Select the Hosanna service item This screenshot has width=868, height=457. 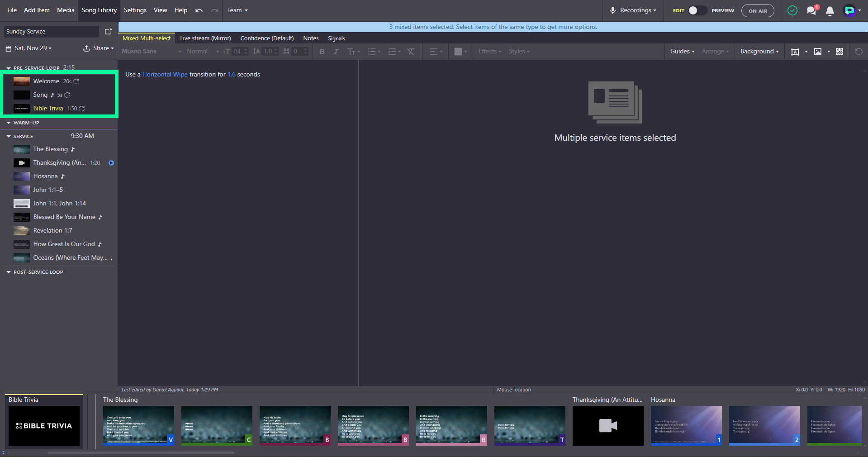(x=59, y=176)
